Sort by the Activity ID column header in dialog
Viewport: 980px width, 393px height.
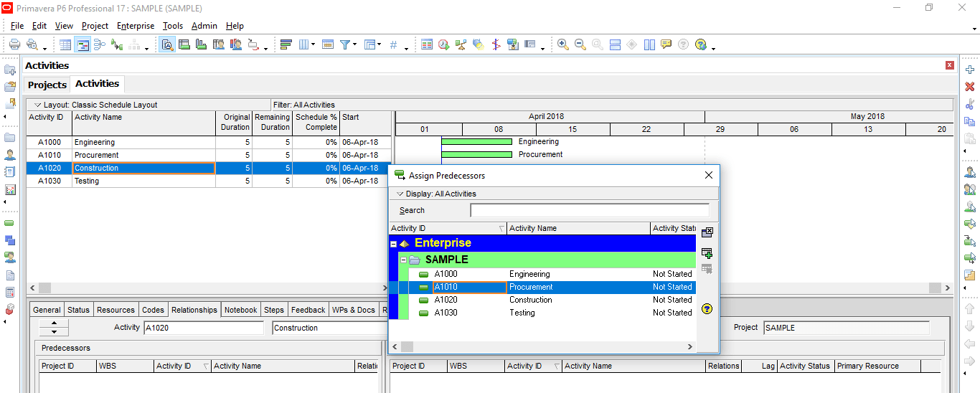pyautogui.click(x=448, y=228)
